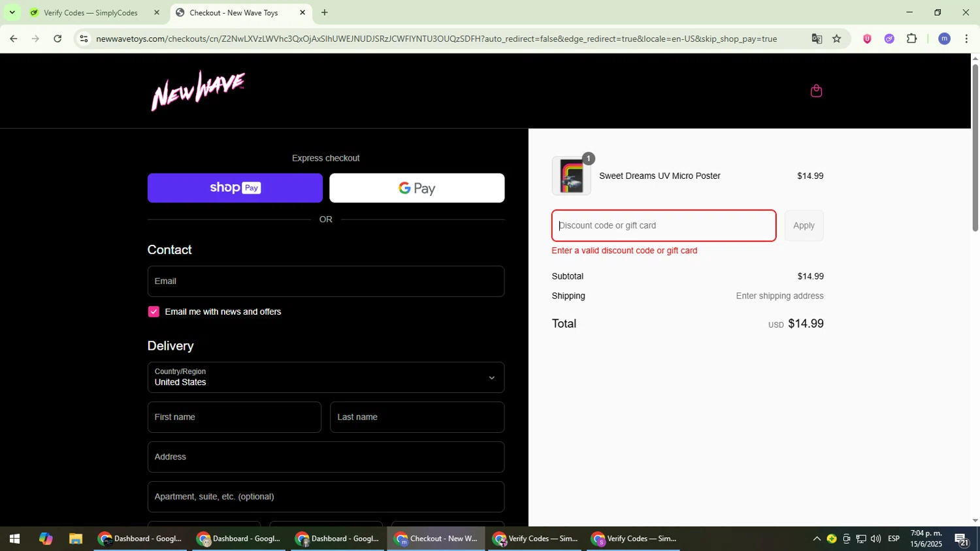Bookmark this page with star icon
Viewport: 980px width, 551px height.
coord(837,39)
